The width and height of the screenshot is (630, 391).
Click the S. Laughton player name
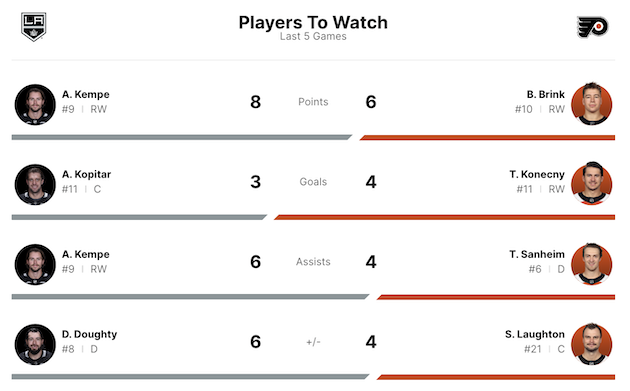[535, 334]
